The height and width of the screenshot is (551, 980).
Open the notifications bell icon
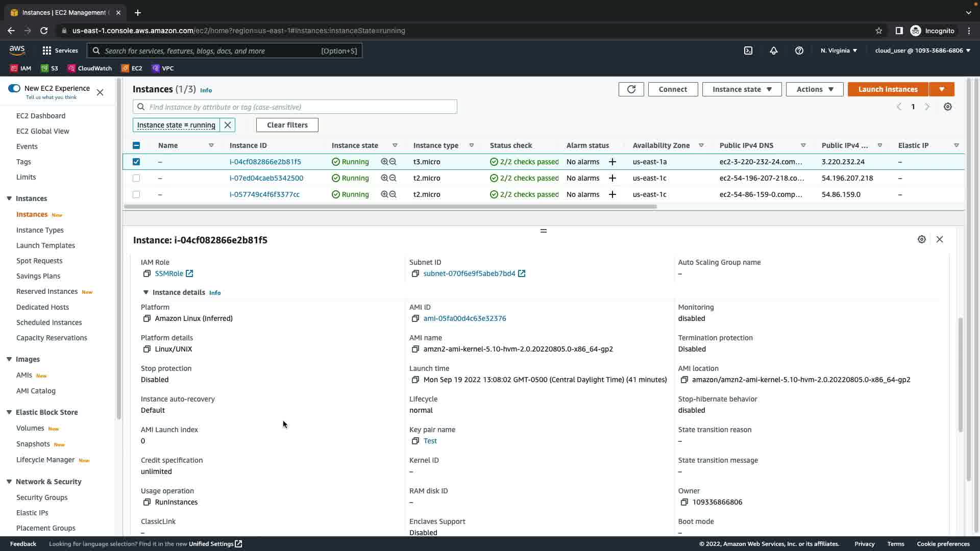pyautogui.click(x=773, y=51)
